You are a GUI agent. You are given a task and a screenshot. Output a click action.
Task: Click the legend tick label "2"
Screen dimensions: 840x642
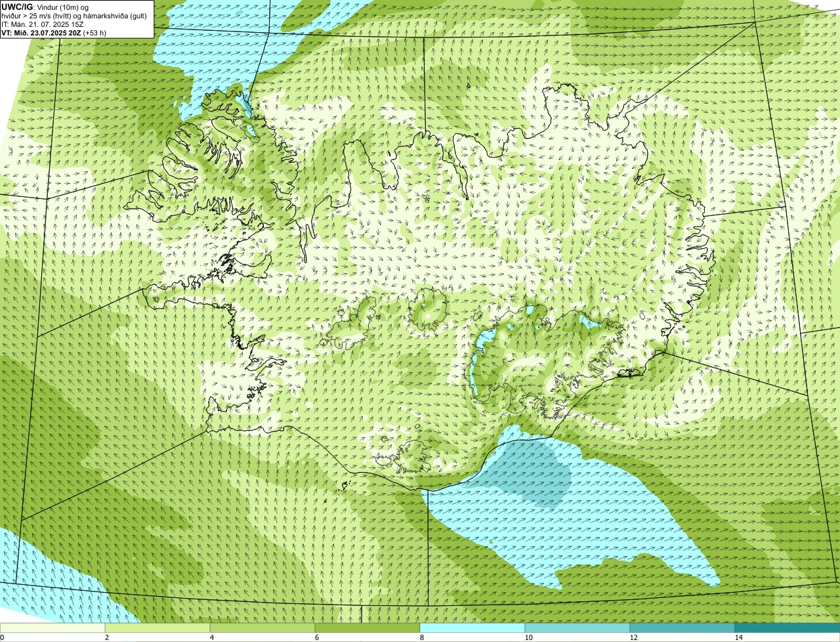[106, 637]
